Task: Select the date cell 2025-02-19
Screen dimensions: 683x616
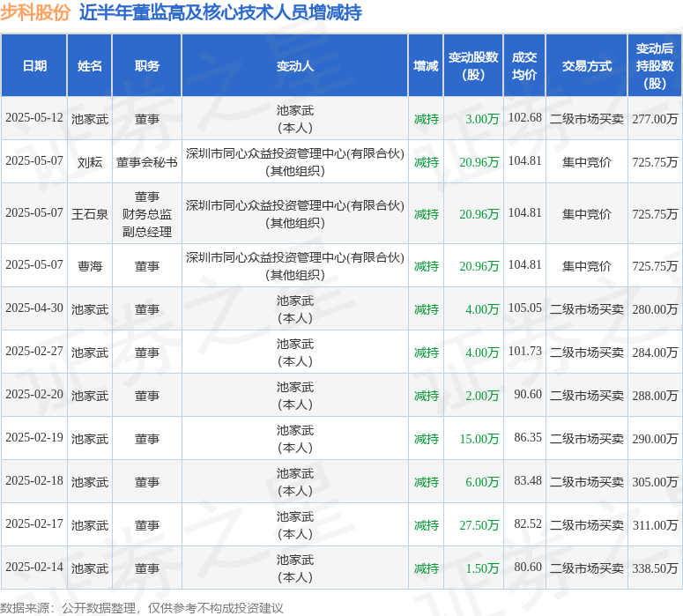Action: pos(34,437)
